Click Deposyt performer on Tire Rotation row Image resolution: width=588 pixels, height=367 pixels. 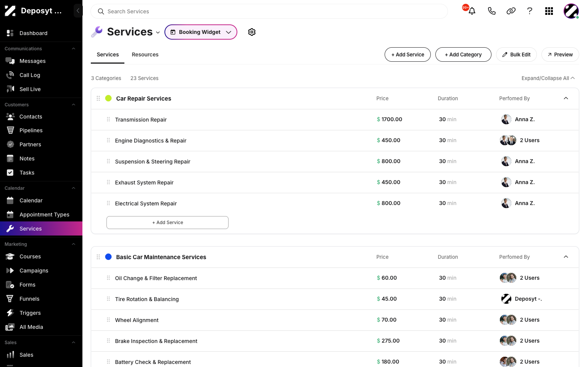(x=522, y=299)
